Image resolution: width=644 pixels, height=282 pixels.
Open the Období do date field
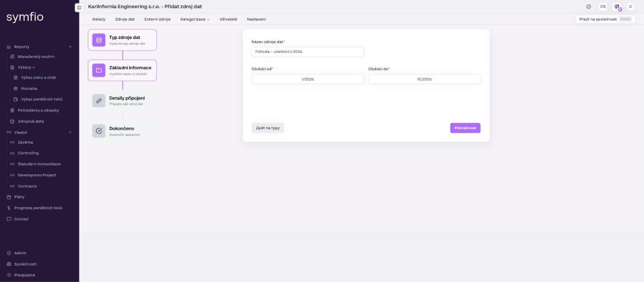pos(424,79)
